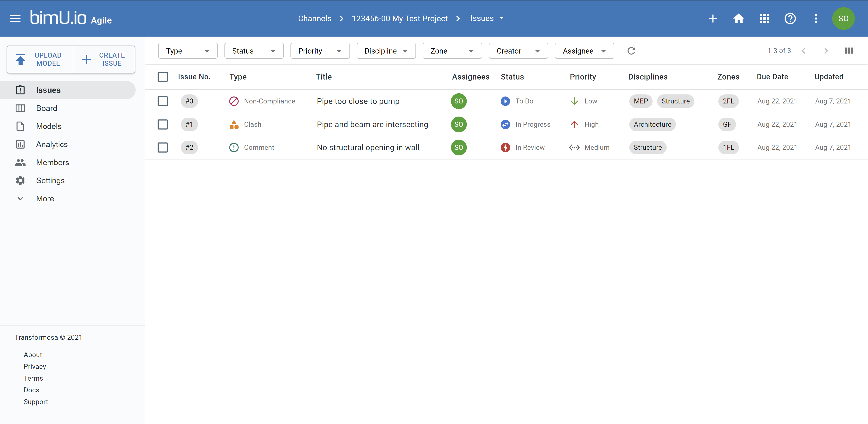Viewport: 868px width, 424px height.
Task: Open Board in the sidebar
Action: 68,108
